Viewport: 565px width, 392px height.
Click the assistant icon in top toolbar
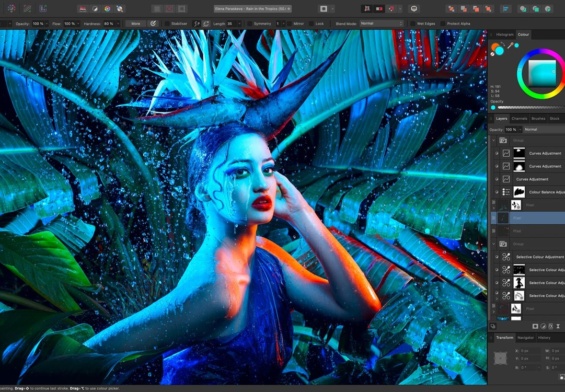click(x=414, y=9)
